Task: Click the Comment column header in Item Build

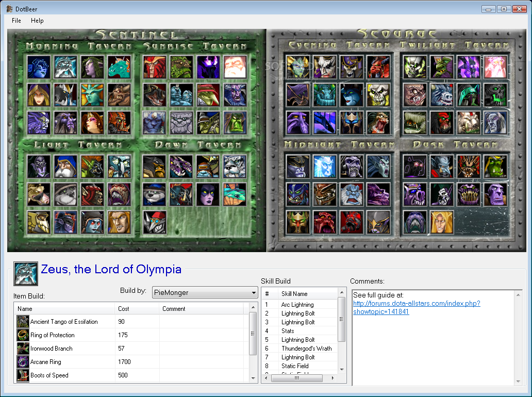Action: point(201,309)
